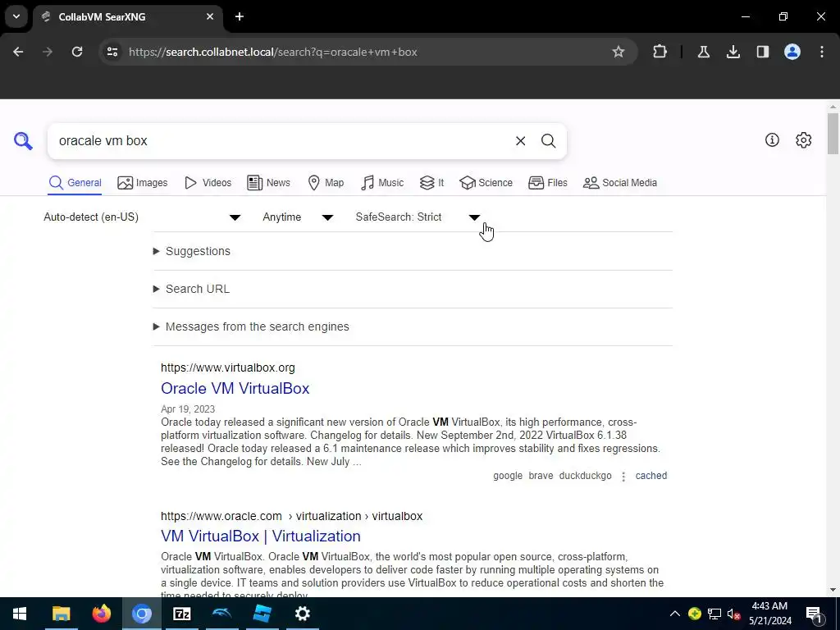Switch to the Map tab
Viewport: 840px width, 630px height.
click(326, 183)
